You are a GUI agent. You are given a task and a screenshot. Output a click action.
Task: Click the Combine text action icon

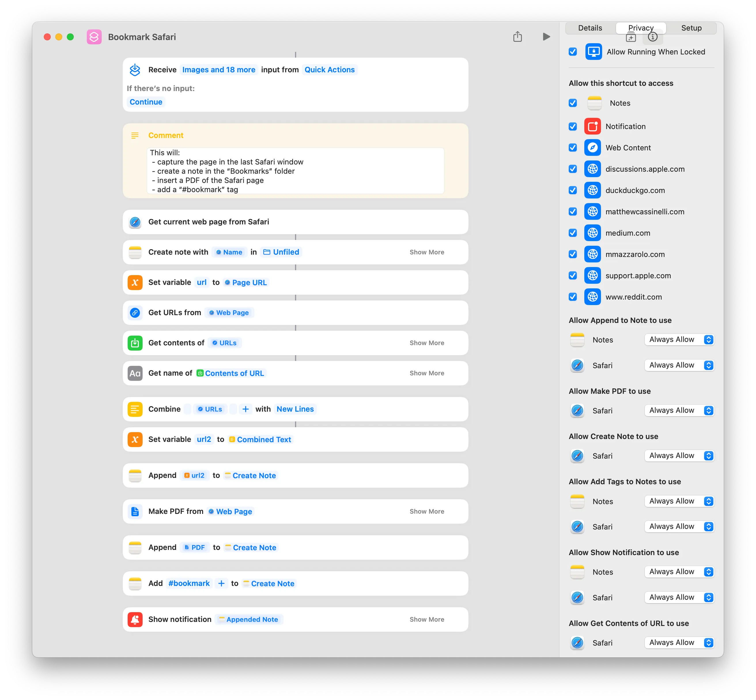coord(136,410)
